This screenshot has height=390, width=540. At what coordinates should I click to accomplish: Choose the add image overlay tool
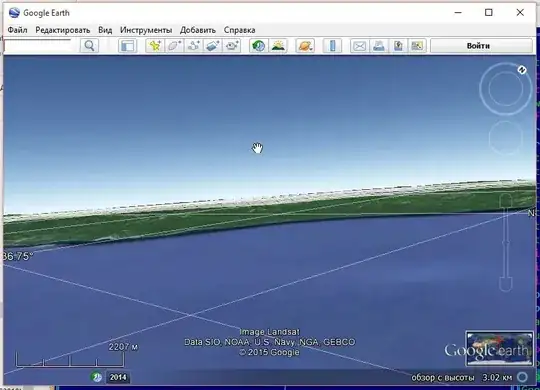(212, 46)
